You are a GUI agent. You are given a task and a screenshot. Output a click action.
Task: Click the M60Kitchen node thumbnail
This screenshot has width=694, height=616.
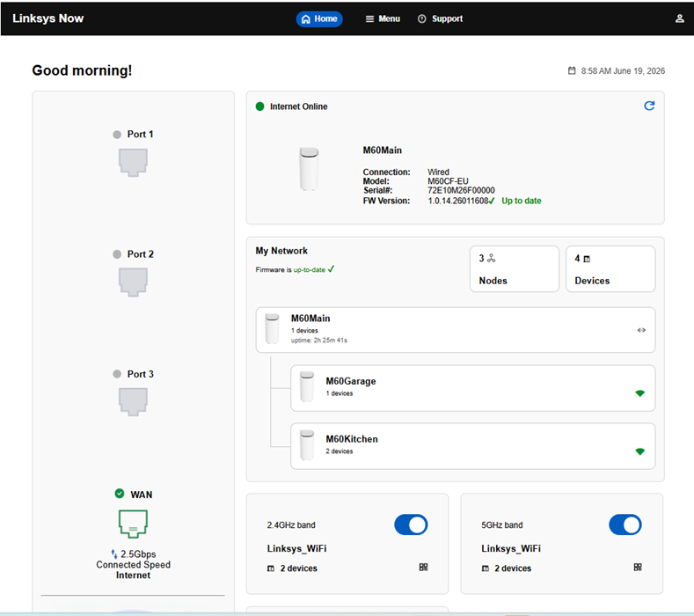(307, 444)
